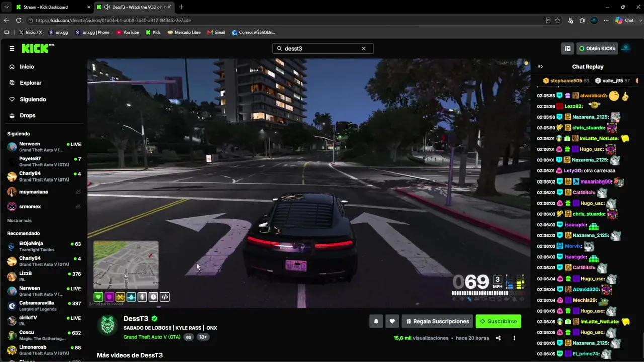Click the notification bell for DessT3

pyautogui.click(x=376, y=321)
